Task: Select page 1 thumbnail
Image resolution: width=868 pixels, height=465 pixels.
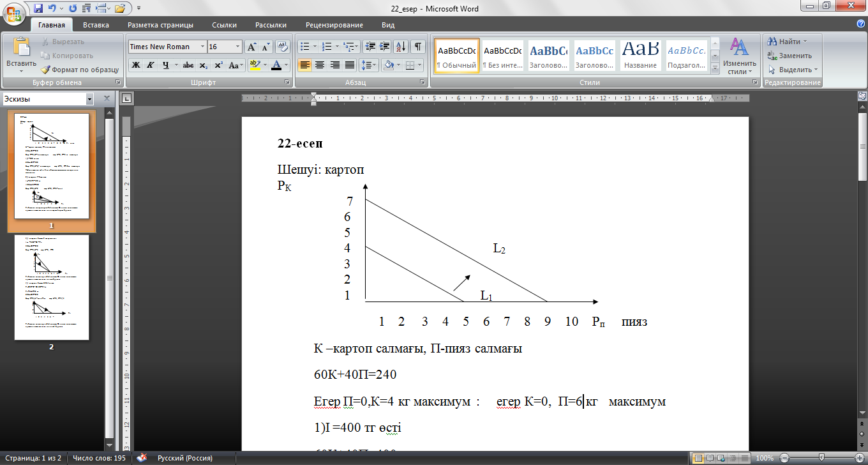Action: [52, 165]
